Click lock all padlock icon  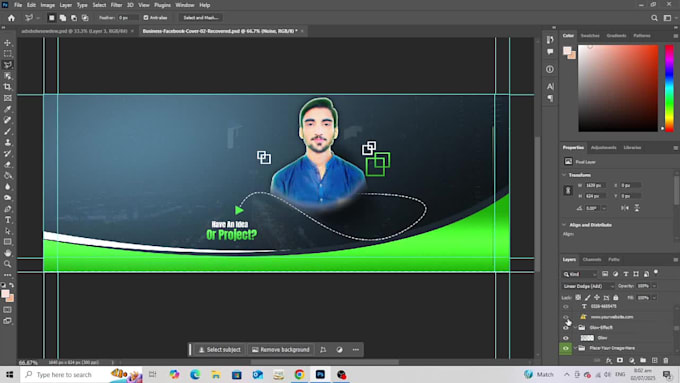click(615, 298)
